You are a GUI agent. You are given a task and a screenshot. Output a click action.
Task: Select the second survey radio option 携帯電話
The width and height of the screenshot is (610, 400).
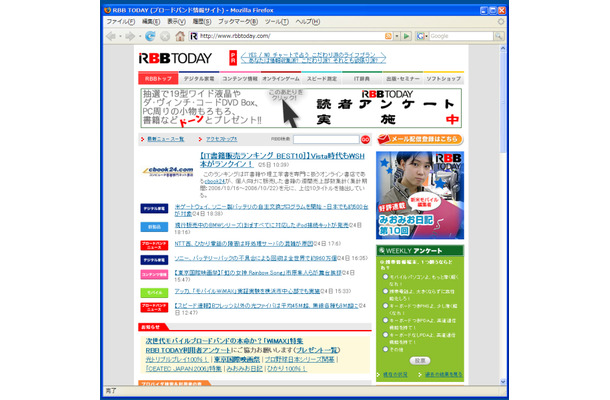[385, 291]
